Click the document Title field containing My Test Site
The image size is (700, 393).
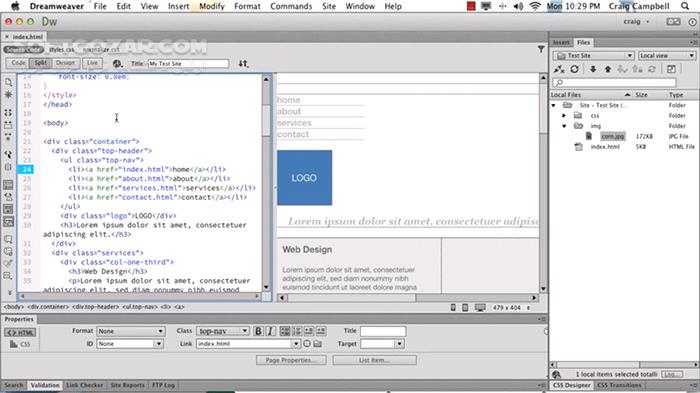188,63
